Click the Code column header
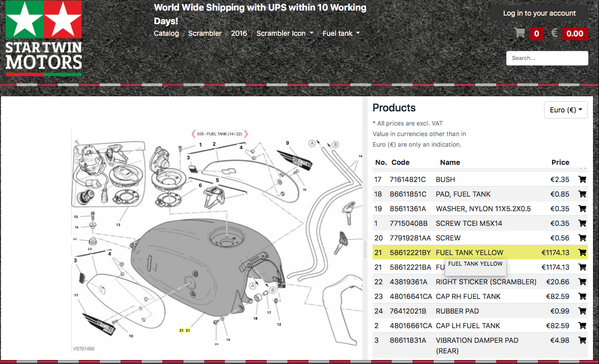The width and height of the screenshot is (599, 364). 400,162
